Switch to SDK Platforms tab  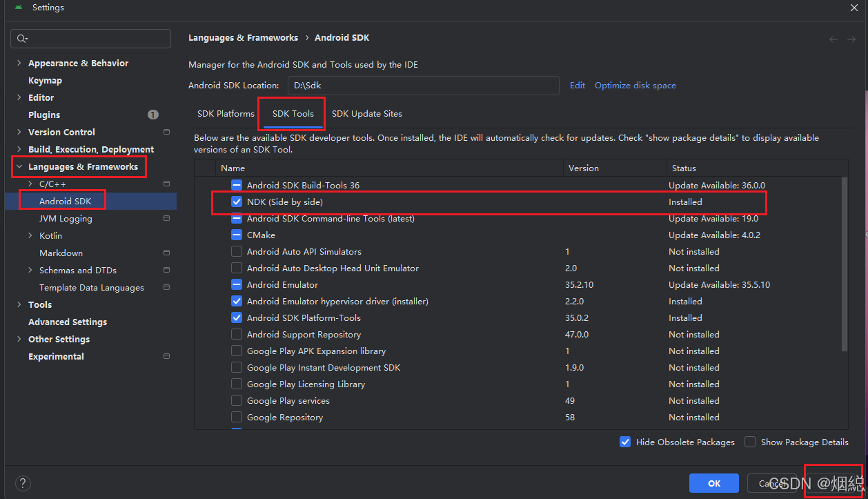click(226, 113)
